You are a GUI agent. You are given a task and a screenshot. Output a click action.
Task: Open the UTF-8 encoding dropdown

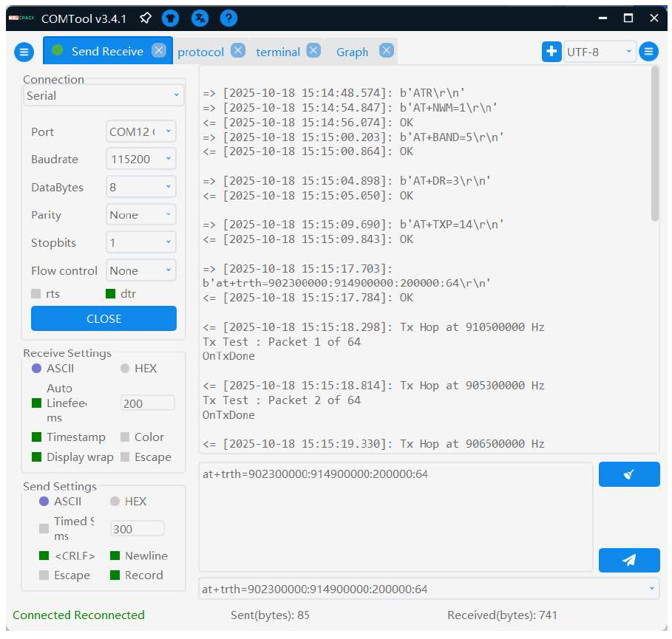pyautogui.click(x=600, y=52)
